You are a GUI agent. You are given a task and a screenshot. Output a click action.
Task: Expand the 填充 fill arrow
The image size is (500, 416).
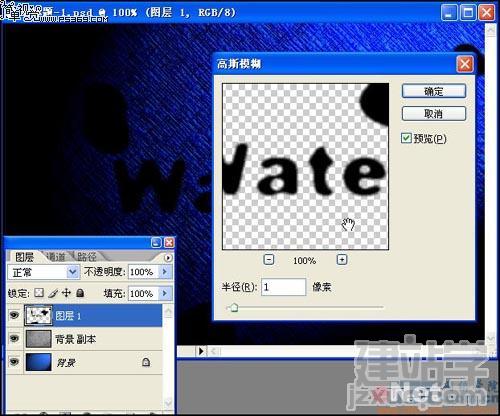[165, 293]
